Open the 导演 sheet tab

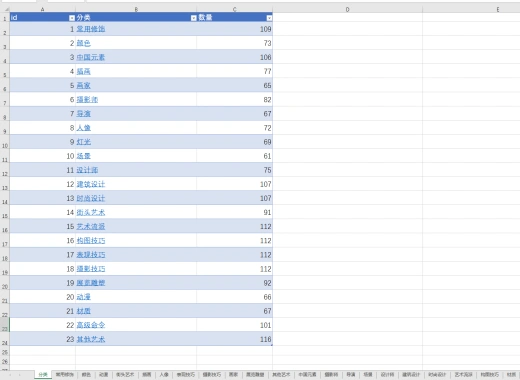pyautogui.click(x=351, y=375)
